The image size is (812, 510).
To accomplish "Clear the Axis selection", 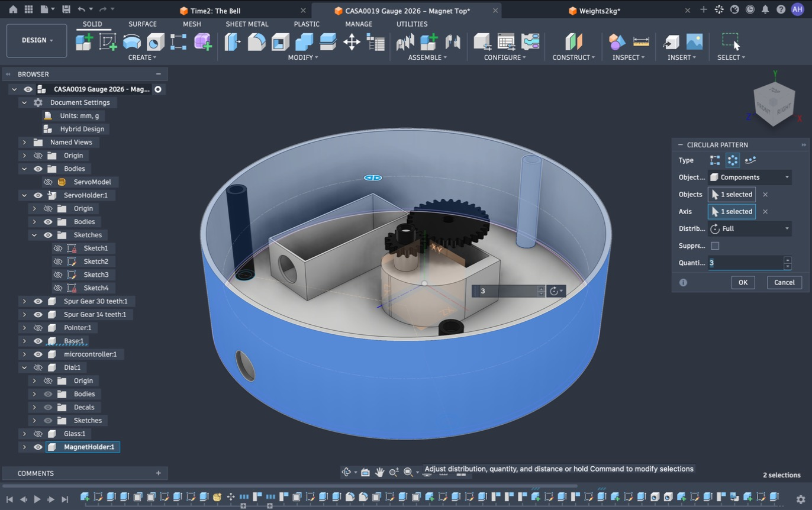I will click(765, 211).
